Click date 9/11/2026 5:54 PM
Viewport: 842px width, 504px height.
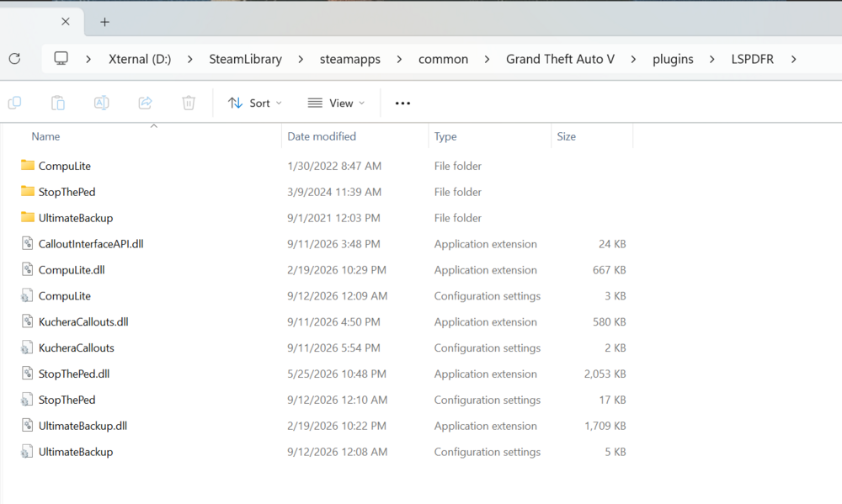point(333,347)
